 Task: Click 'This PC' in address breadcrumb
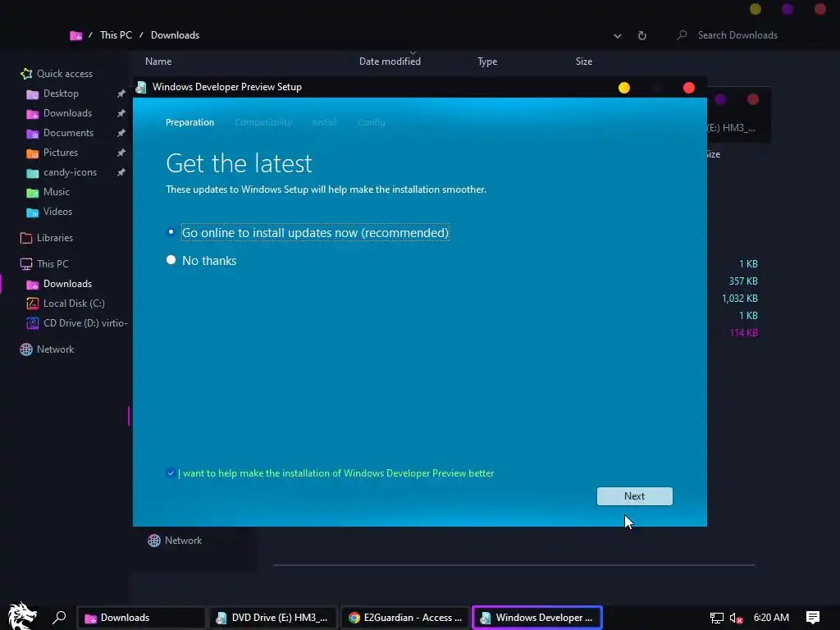tap(116, 35)
